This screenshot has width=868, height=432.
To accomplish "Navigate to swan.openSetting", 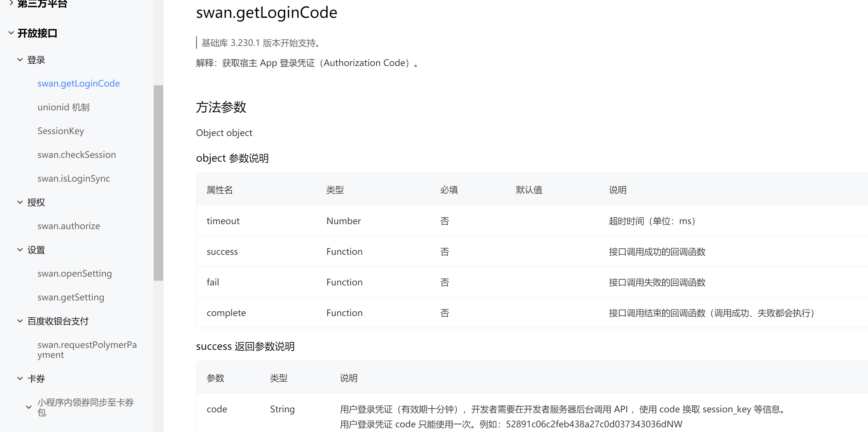I will tap(74, 273).
